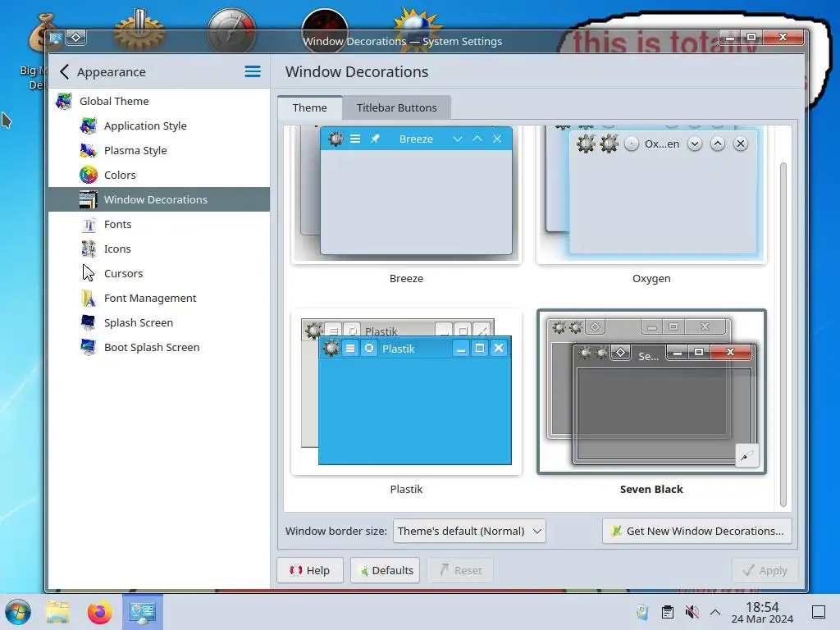Choose the Plastik decoration thumbnail
This screenshot has height=630, width=840.
(x=406, y=391)
